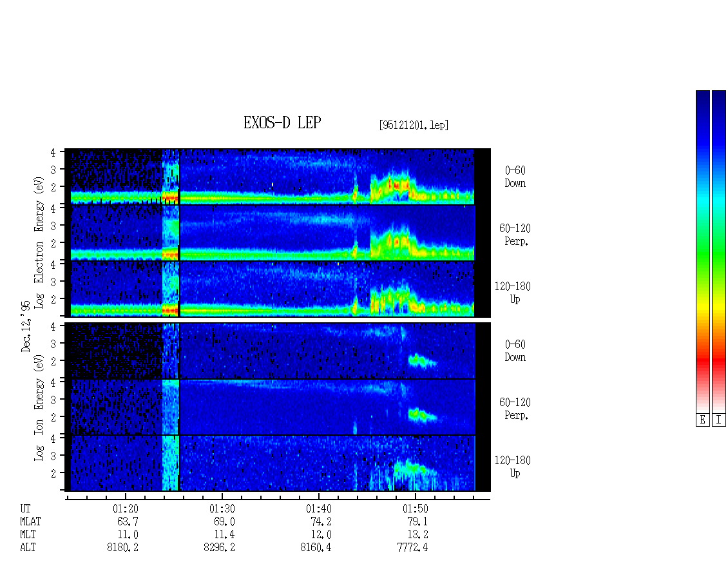
Task: Click the EXOS-D LEP plot title
Action: click(282, 122)
